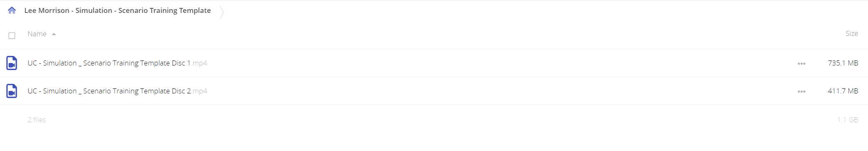Click the 1.1 GB total size label
The height and width of the screenshot is (151, 868).
(848, 120)
